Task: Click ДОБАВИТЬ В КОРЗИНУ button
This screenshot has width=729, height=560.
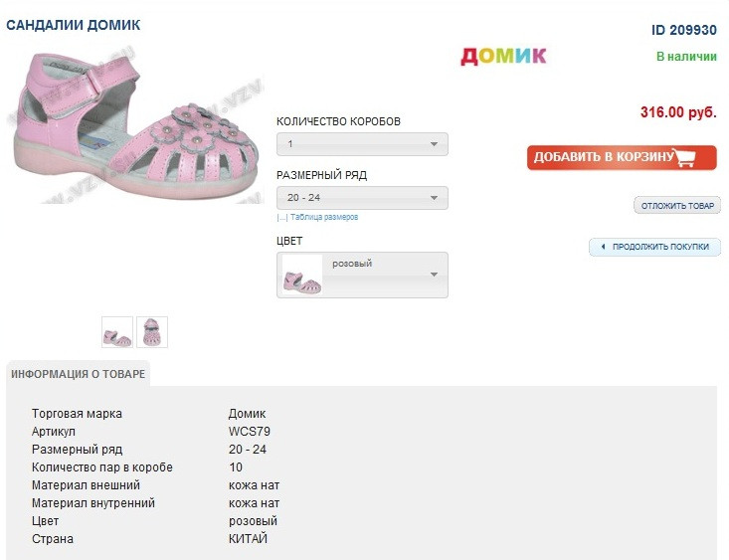Action: (622, 157)
